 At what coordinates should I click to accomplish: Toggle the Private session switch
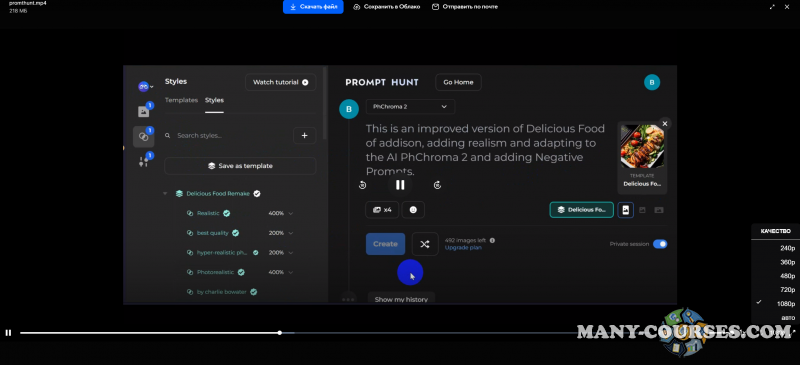point(660,244)
